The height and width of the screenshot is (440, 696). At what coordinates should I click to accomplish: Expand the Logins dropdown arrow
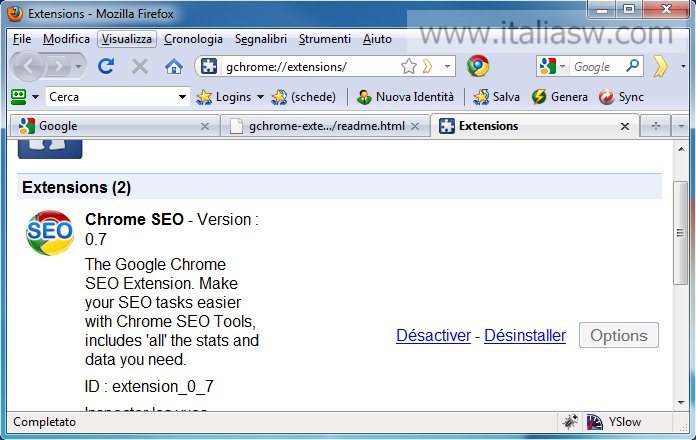[260, 97]
